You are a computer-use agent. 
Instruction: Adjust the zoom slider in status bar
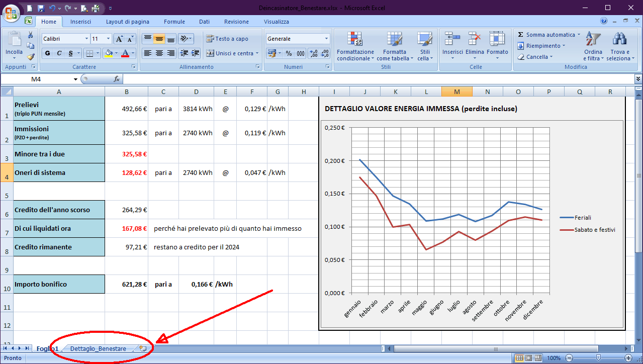598,358
